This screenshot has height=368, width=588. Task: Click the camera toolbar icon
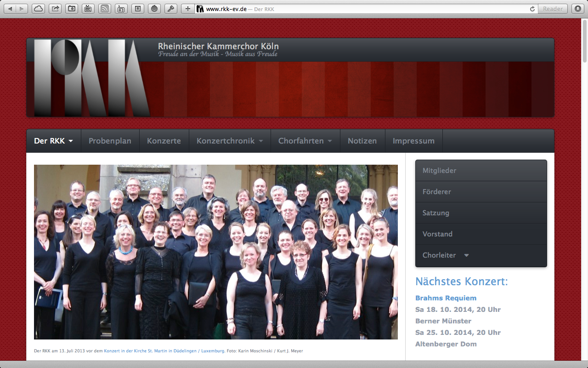point(72,9)
